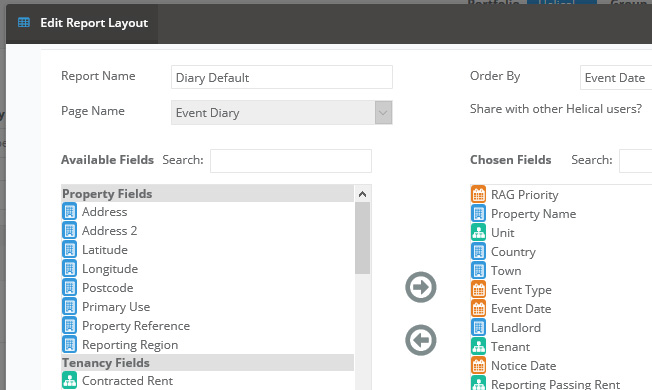Screen dimensions: 652x390
Task: Select the Reporting Region field text
Action: tap(130, 345)
